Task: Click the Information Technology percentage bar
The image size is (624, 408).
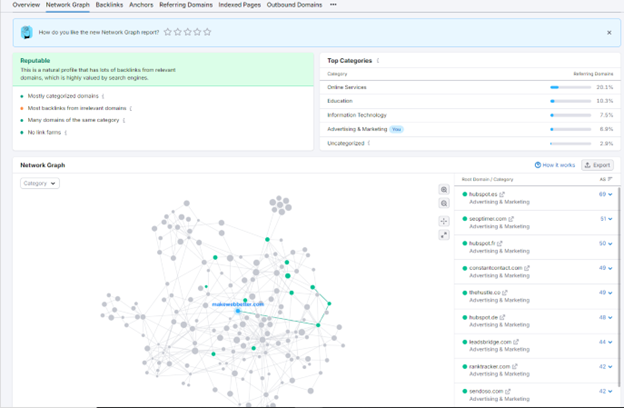Action: click(570, 115)
